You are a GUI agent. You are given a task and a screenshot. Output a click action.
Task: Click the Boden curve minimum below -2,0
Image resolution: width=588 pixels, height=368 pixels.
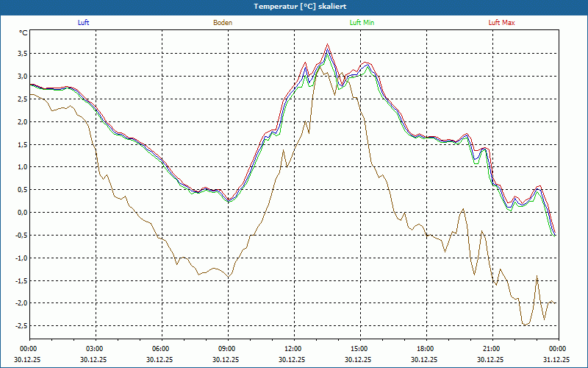(x=524, y=325)
